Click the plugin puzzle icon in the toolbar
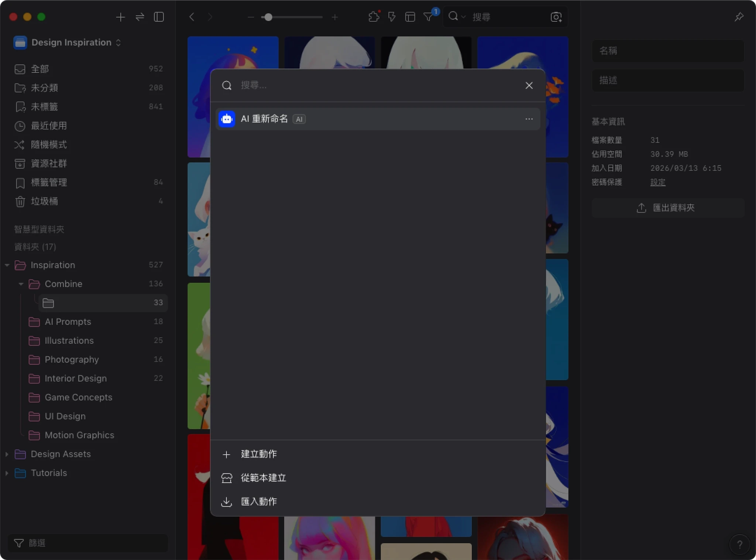 click(374, 17)
